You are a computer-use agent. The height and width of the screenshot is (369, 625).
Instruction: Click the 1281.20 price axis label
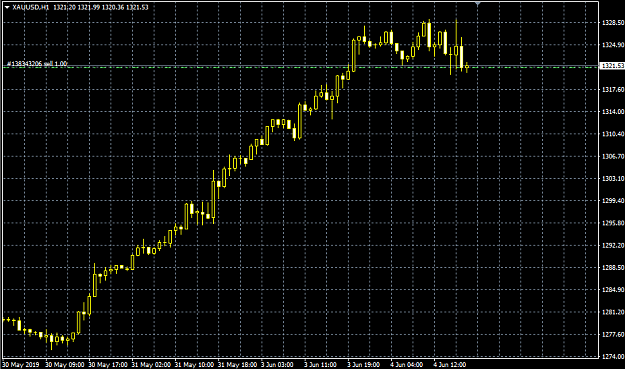tap(613, 312)
